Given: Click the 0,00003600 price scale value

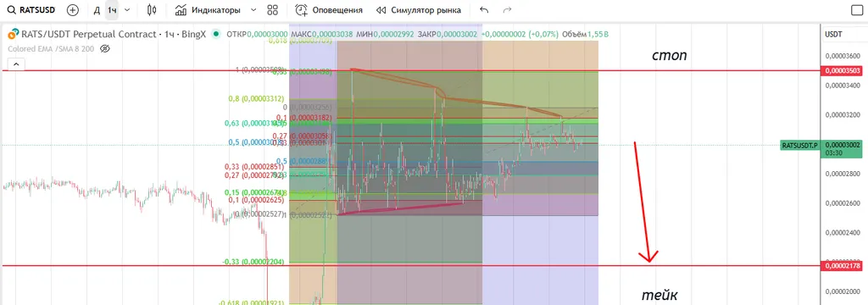Looking at the screenshot, I should (843, 57).
